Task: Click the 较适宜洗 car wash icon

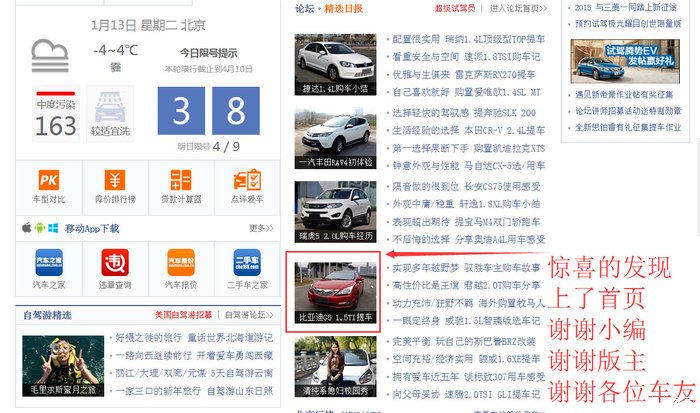Action: pyautogui.click(x=110, y=112)
